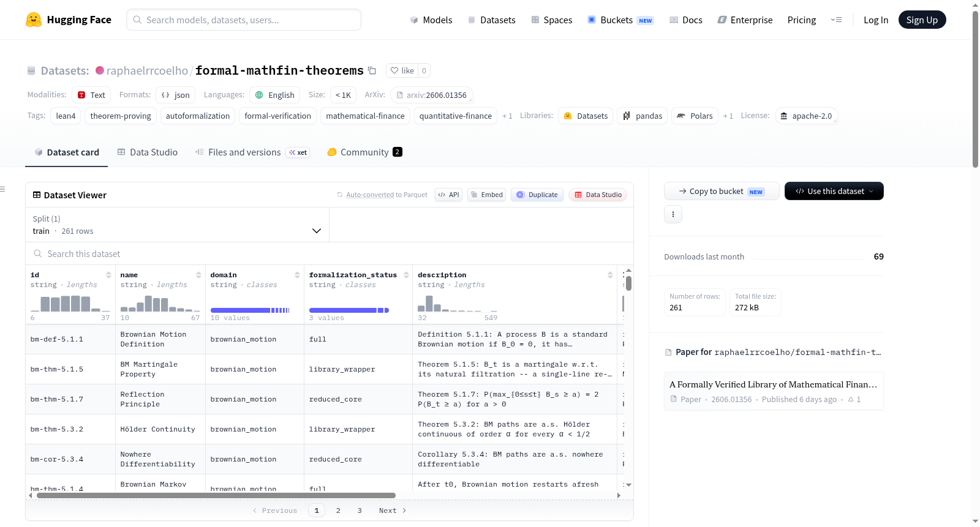Sort the id column
This screenshot has height=527, width=980.
[108, 275]
